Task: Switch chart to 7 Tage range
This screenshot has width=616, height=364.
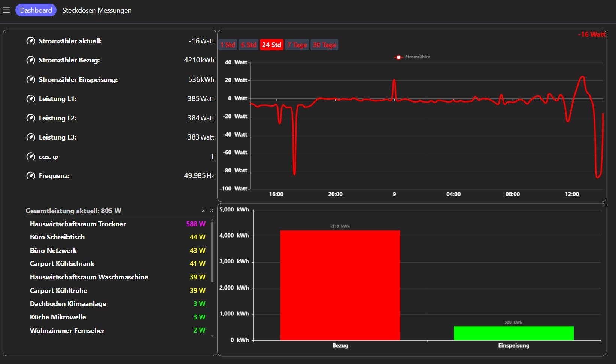Action: (x=297, y=45)
